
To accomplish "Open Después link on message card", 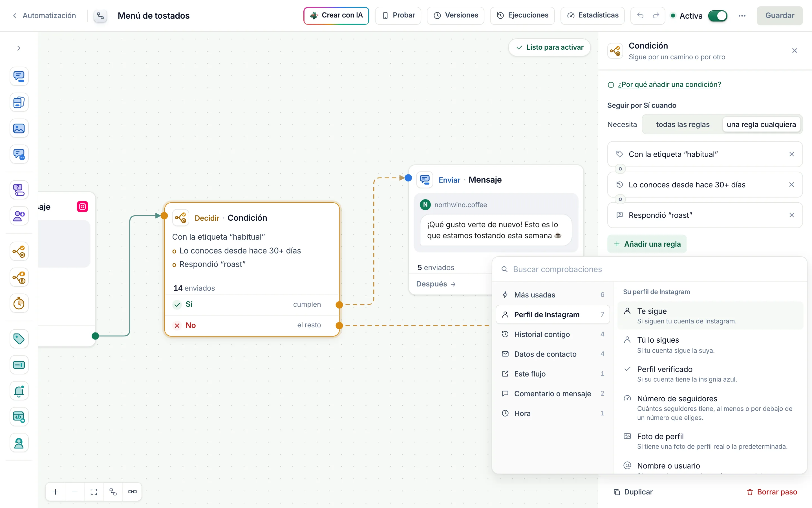I will click(436, 284).
